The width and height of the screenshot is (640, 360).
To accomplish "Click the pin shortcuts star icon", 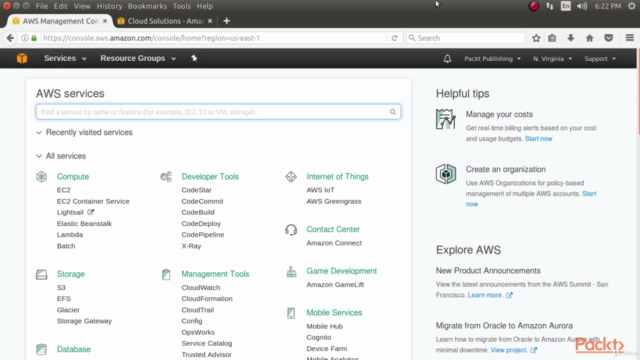I will coord(194,58).
